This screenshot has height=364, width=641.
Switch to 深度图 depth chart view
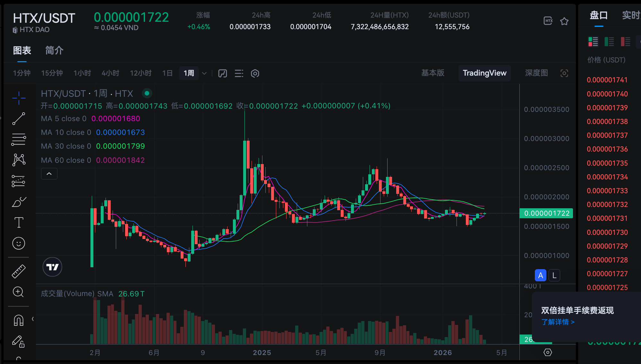(536, 73)
